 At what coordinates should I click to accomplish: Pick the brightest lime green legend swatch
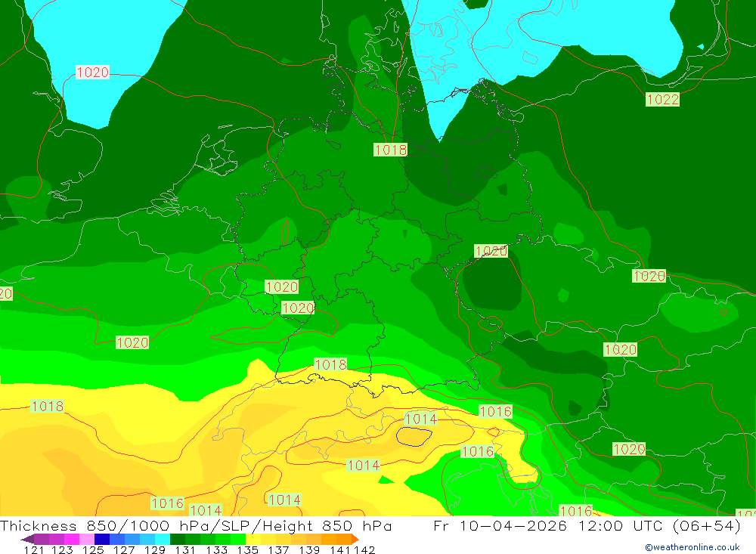(238, 539)
